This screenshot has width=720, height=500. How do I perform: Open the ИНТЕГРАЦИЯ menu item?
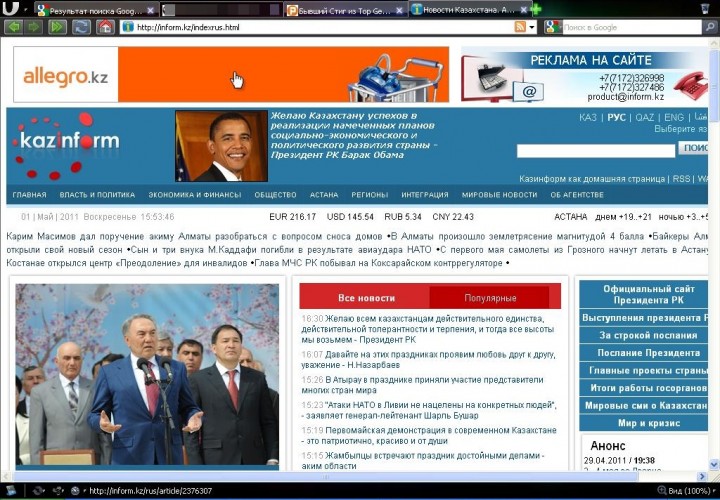point(425,195)
